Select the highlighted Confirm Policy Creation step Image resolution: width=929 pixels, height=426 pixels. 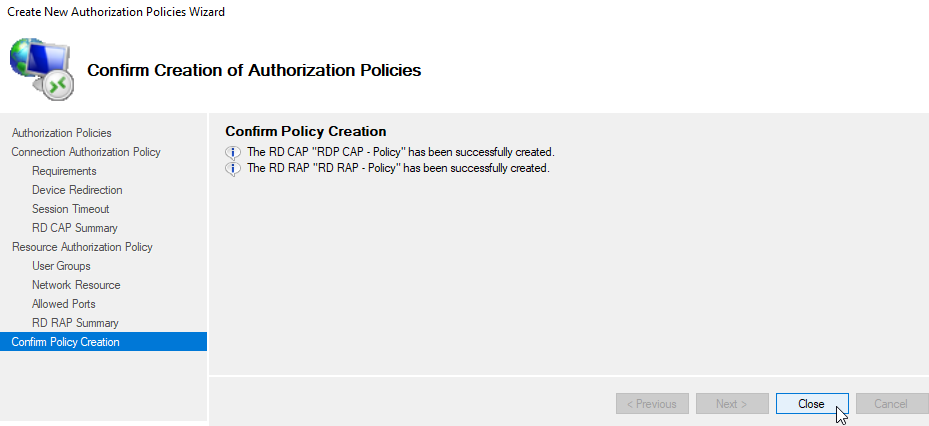pyautogui.click(x=103, y=342)
